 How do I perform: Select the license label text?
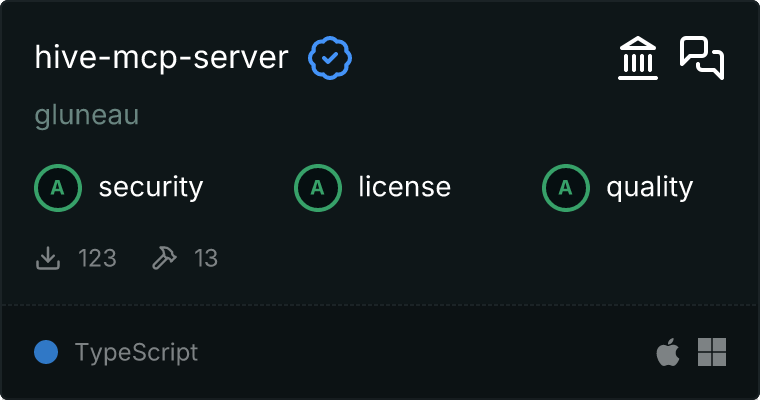[x=404, y=187]
